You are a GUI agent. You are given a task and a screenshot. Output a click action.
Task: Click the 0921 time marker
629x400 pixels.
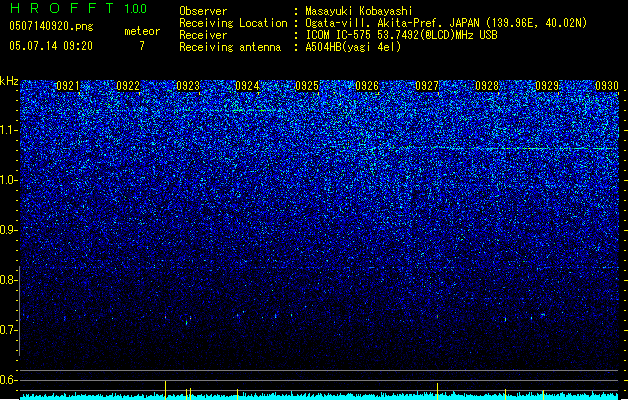[x=67, y=86]
